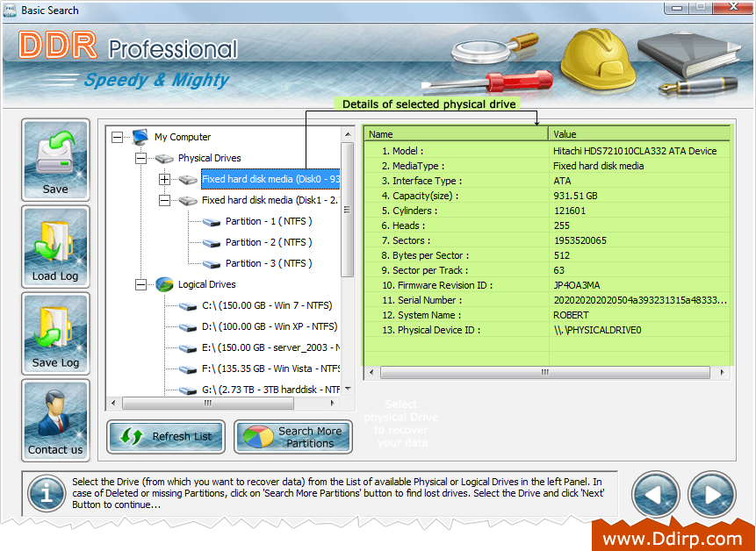The width and height of the screenshot is (756, 551).
Task: Click the My Computer monitor icon
Action: point(140,137)
